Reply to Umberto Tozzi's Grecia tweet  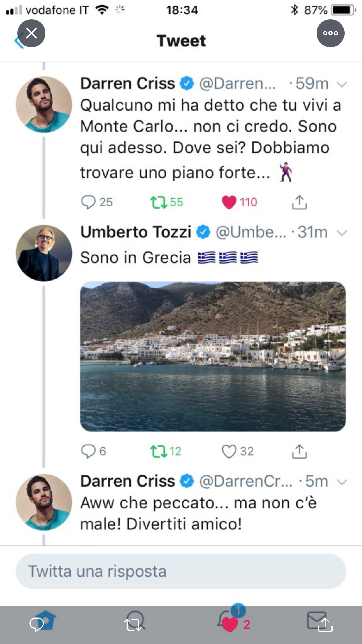tap(88, 451)
